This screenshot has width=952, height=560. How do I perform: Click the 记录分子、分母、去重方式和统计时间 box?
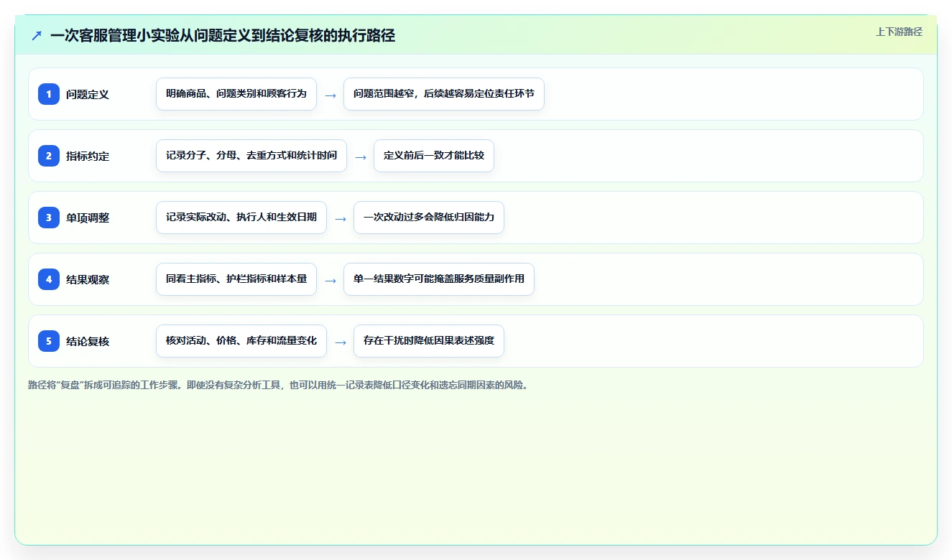251,156
